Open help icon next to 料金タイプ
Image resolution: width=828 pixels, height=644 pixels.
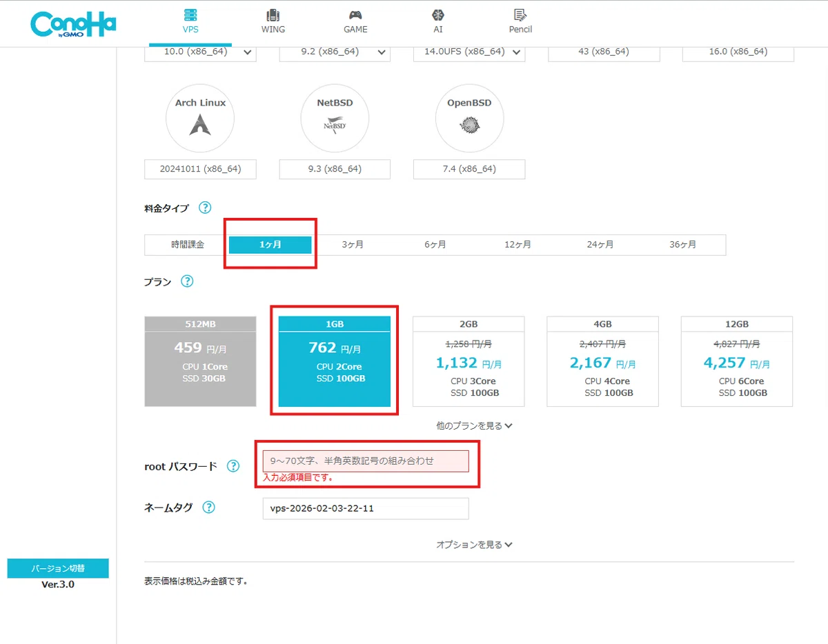pyautogui.click(x=205, y=208)
